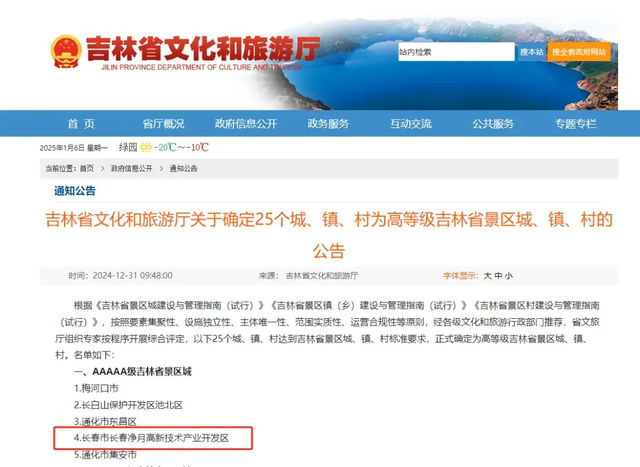This screenshot has height=467, width=640.
Task: Click the 政府信息公开 breadcrumb link
Action: [x=131, y=169]
